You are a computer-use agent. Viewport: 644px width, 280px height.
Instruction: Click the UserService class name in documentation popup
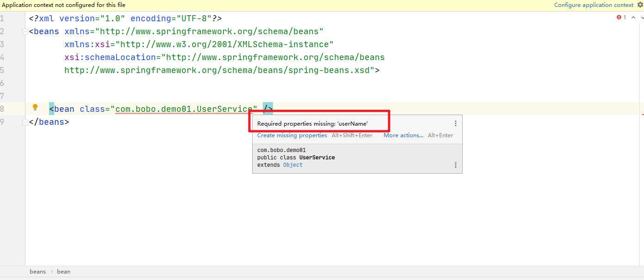[x=317, y=158]
